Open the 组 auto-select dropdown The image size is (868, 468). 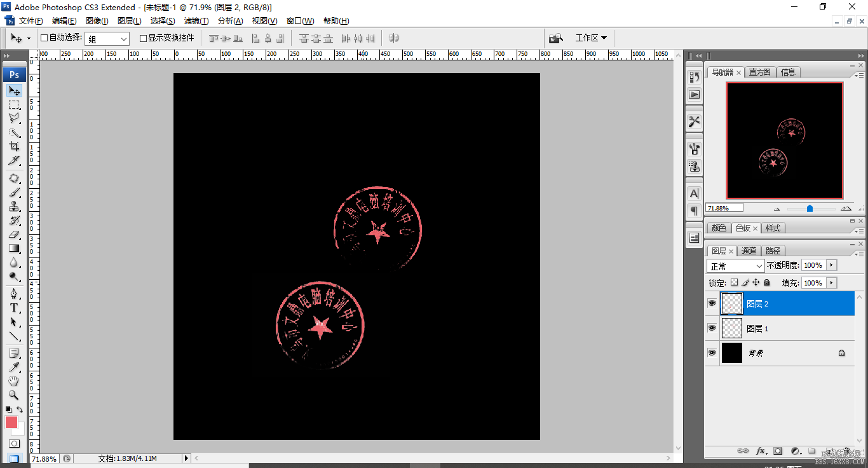107,39
